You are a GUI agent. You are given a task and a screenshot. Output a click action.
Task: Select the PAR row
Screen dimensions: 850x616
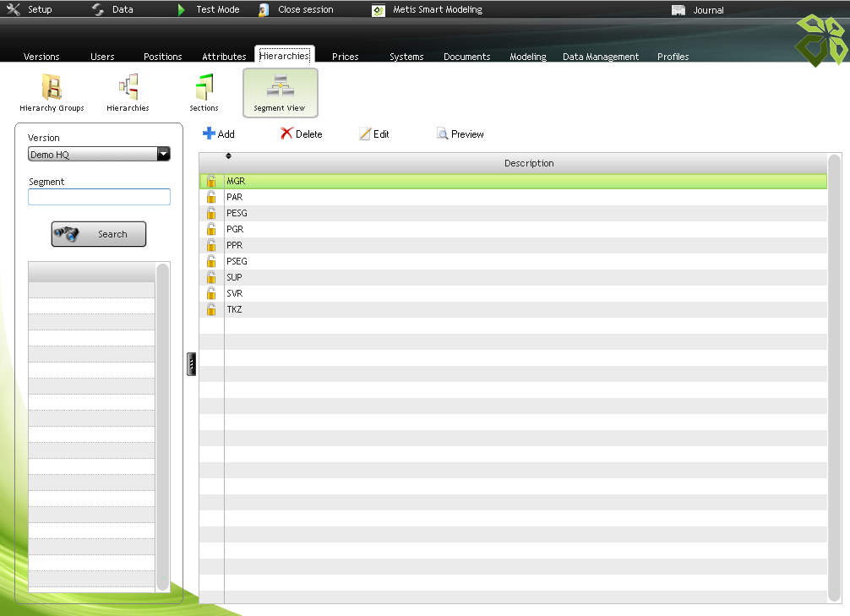click(x=514, y=197)
